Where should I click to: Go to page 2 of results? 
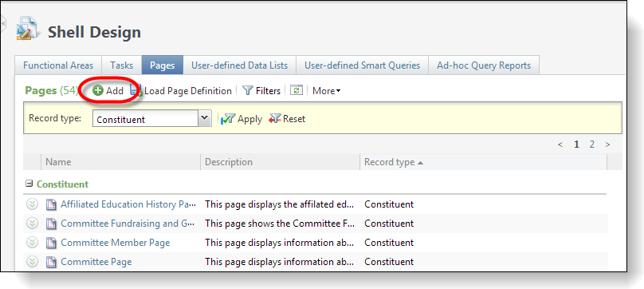pyautogui.click(x=592, y=144)
